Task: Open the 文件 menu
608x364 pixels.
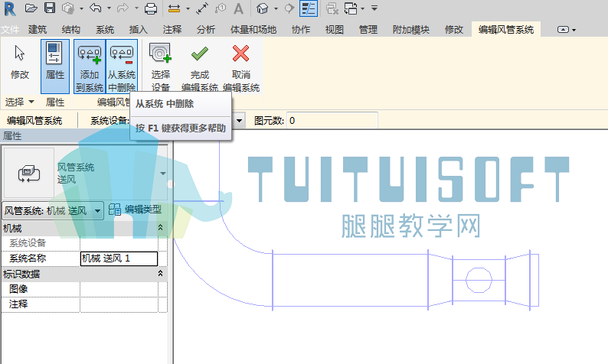Action: click(x=10, y=29)
